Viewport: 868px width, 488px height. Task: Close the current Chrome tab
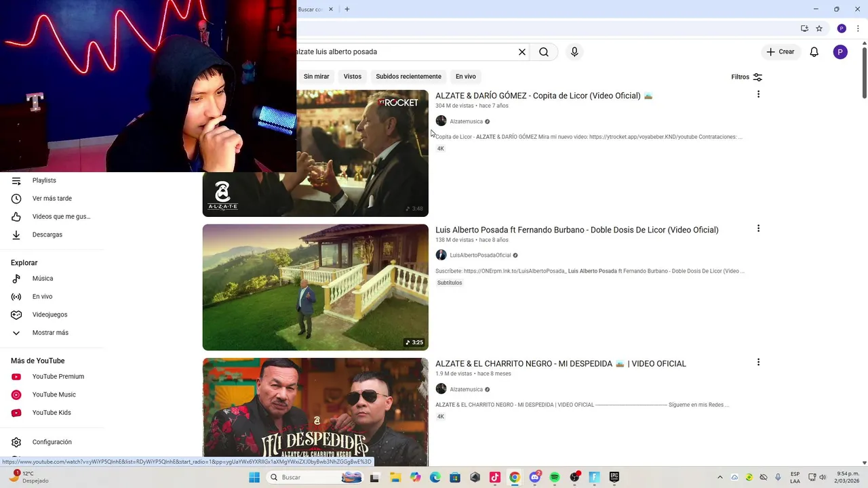click(x=331, y=9)
